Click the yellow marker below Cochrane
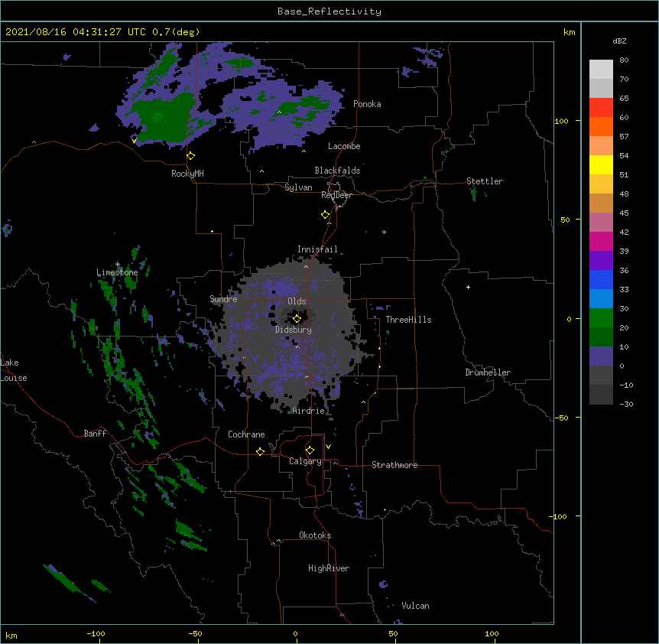659x644 pixels. tap(260, 451)
